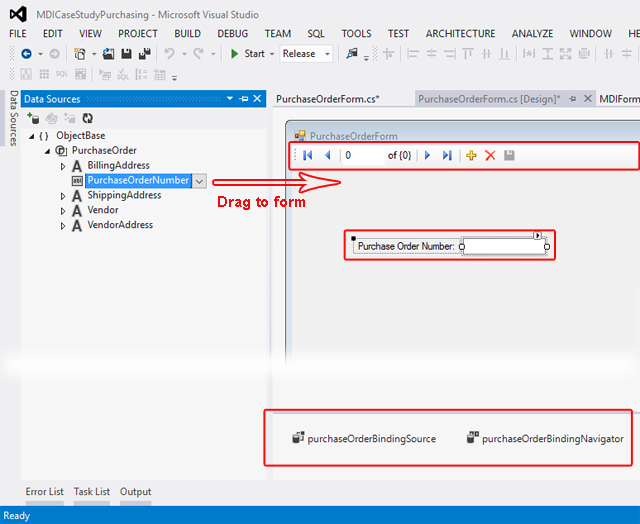Click the red Delete X icon
This screenshot has height=524, width=640.
(x=490, y=155)
